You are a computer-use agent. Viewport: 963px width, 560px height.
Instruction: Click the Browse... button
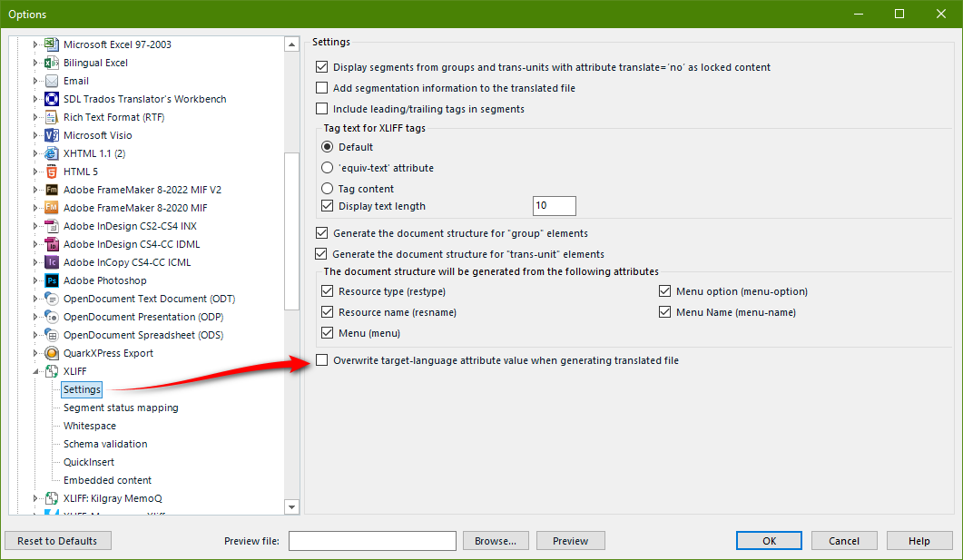(x=496, y=541)
